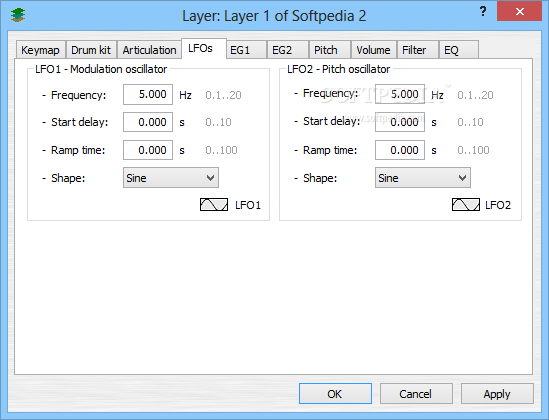Screen dimensions: 549x420
Task: Click the 'LFO1' label beside waveform icon
Action: [x=248, y=205]
